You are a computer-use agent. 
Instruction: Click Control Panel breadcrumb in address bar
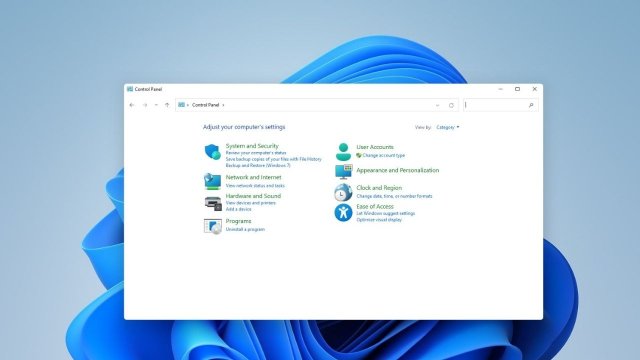(x=206, y=105)
